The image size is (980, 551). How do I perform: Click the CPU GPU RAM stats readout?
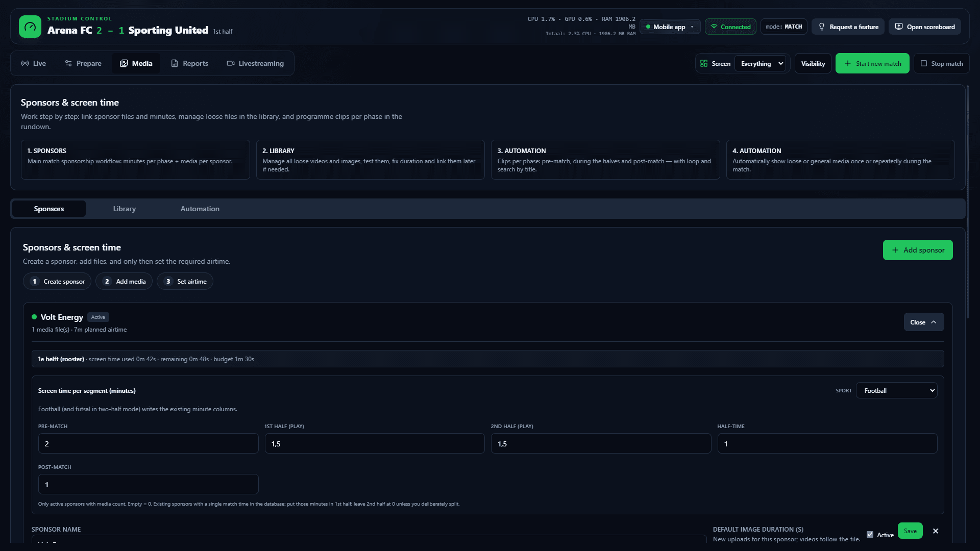pyautogui.click(x=582, y=26)
